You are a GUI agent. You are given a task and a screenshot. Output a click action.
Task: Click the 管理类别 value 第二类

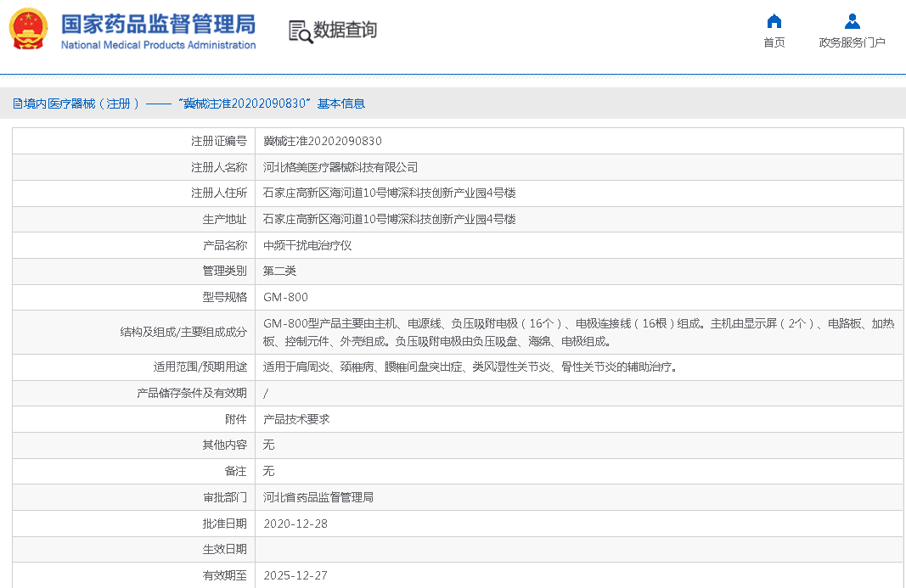[279, 271]
